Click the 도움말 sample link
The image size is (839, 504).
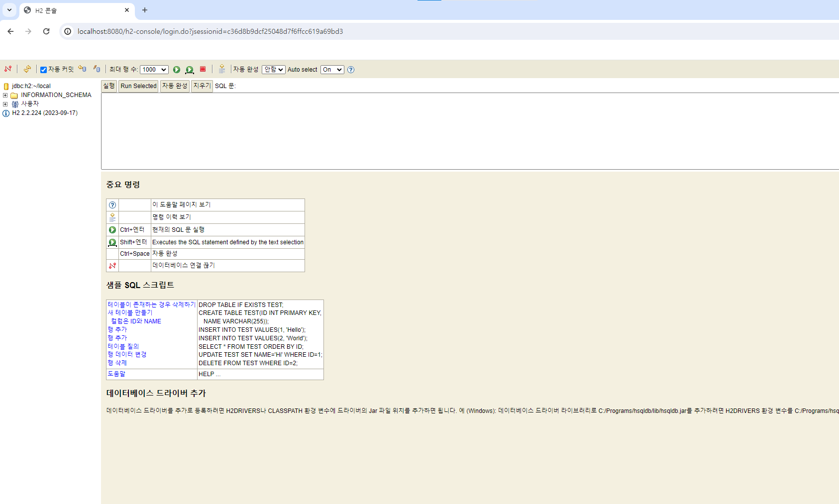click(x=116, y=374)
